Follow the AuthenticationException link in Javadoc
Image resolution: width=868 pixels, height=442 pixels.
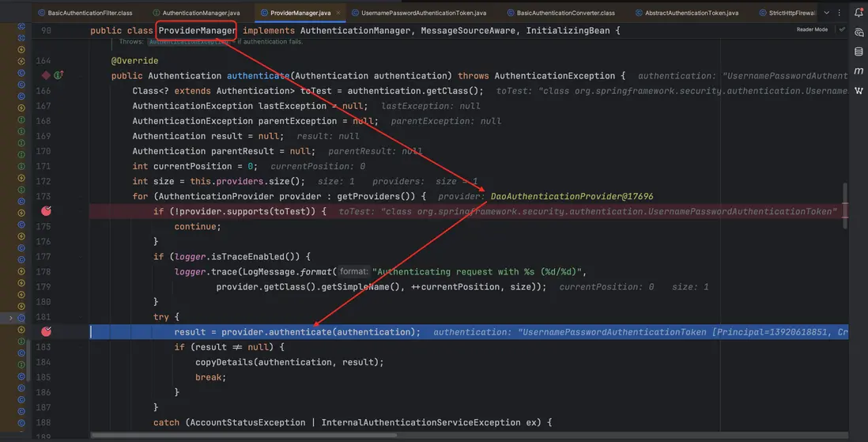tap(189, 42)
